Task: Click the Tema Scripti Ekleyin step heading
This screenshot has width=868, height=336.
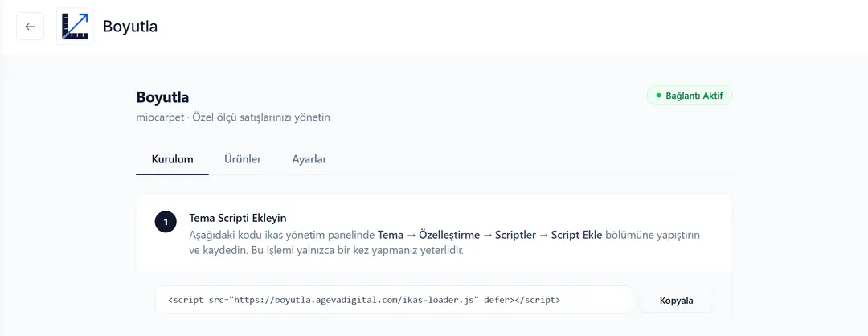Action: tap(238, 218)
